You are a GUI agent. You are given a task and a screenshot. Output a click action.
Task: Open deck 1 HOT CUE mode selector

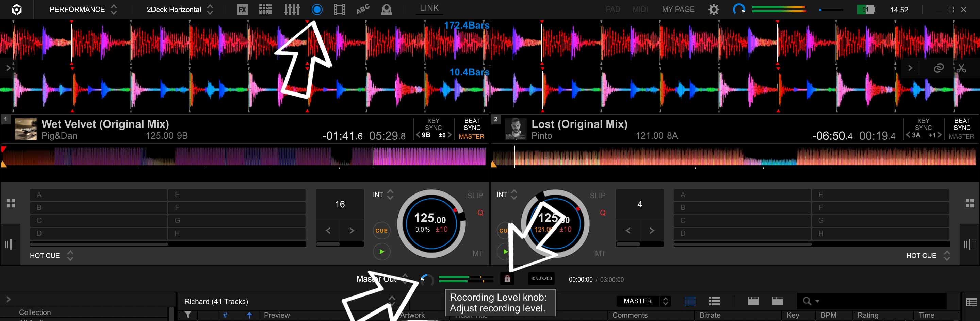coord(52,256)
